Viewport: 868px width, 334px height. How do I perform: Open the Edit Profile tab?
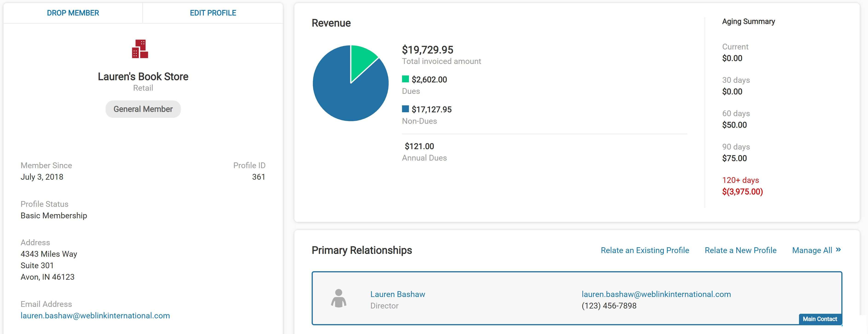click(213, 13)
